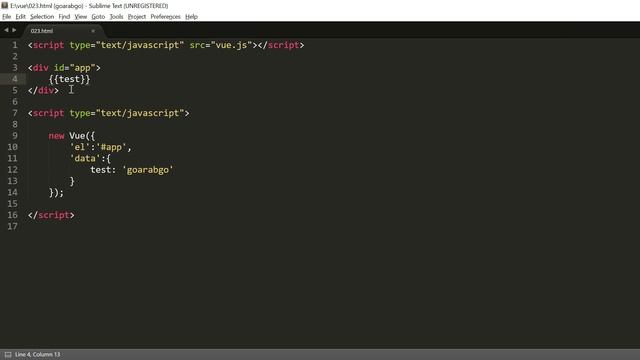
Task: Toggle side panel icon in status bar
Action: click(x=8, y=354)
